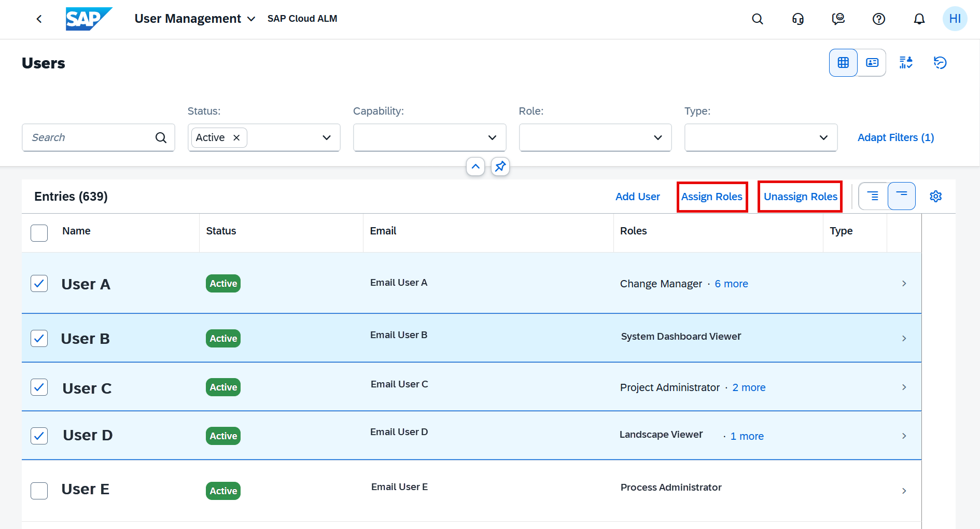The width and height of the screenshot is (980, 529).
Task: Remove the Active status filter token
Action: click(x=236, y=137)
